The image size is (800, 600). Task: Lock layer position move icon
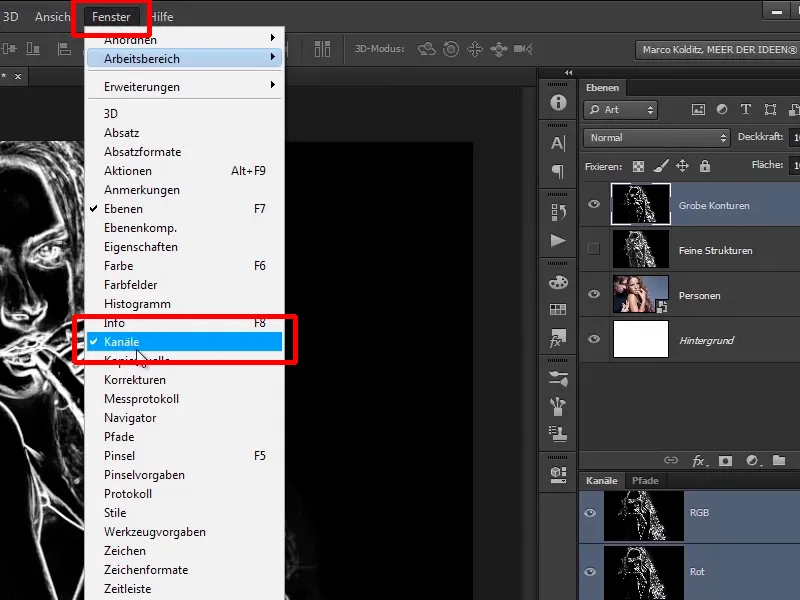click(683, 166)
